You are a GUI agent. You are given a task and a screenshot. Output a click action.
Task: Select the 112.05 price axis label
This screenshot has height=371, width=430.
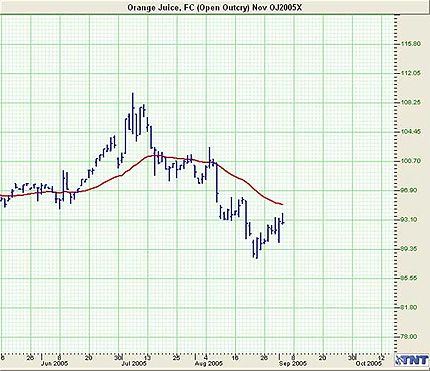[412, 73]
